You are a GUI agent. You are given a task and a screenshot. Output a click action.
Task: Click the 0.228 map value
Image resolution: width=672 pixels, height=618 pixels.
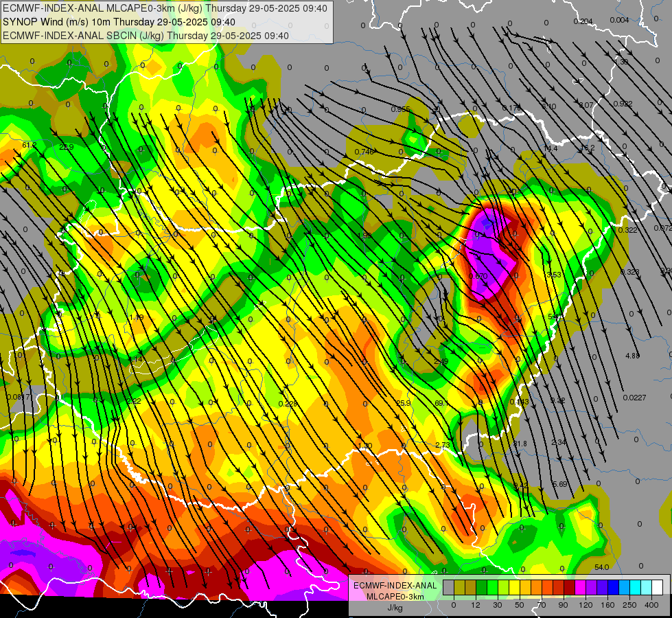(288, 404)
